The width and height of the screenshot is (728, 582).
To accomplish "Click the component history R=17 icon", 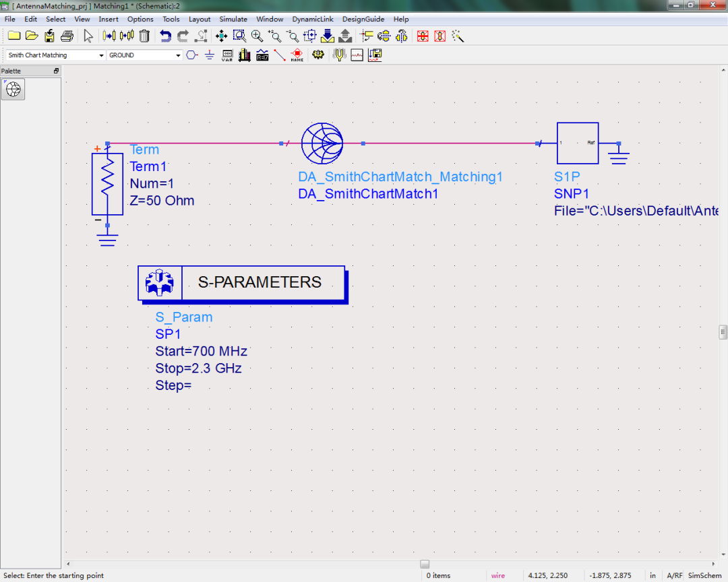I will [x=262, y=55].
